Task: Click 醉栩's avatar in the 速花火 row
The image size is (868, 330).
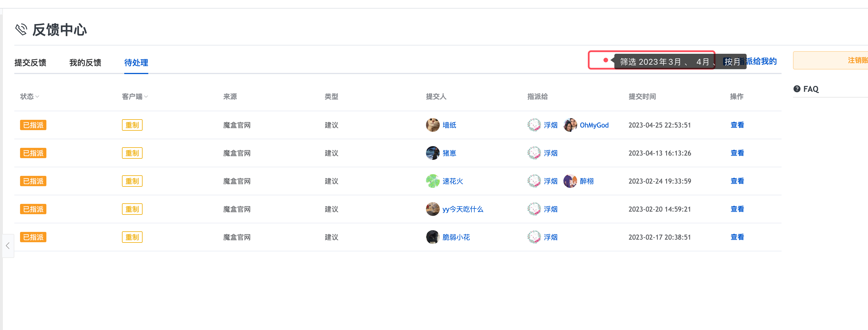Action: pyautogui.click(x=571, y=181)
